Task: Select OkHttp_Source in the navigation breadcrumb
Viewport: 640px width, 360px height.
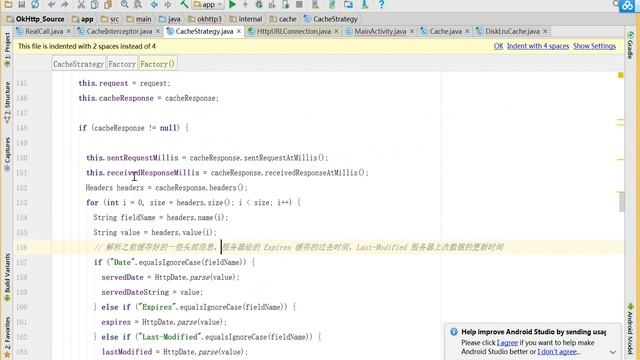Action: [x=36, y=19]
